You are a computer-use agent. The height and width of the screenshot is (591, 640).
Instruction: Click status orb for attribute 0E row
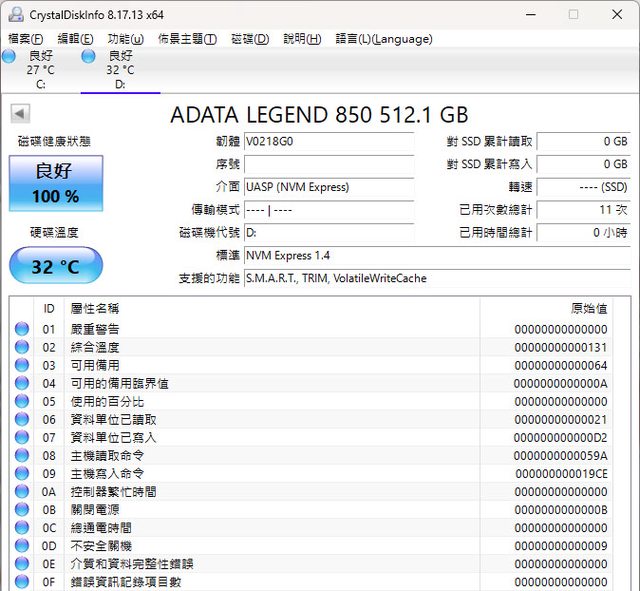click(x=22, y=563)
